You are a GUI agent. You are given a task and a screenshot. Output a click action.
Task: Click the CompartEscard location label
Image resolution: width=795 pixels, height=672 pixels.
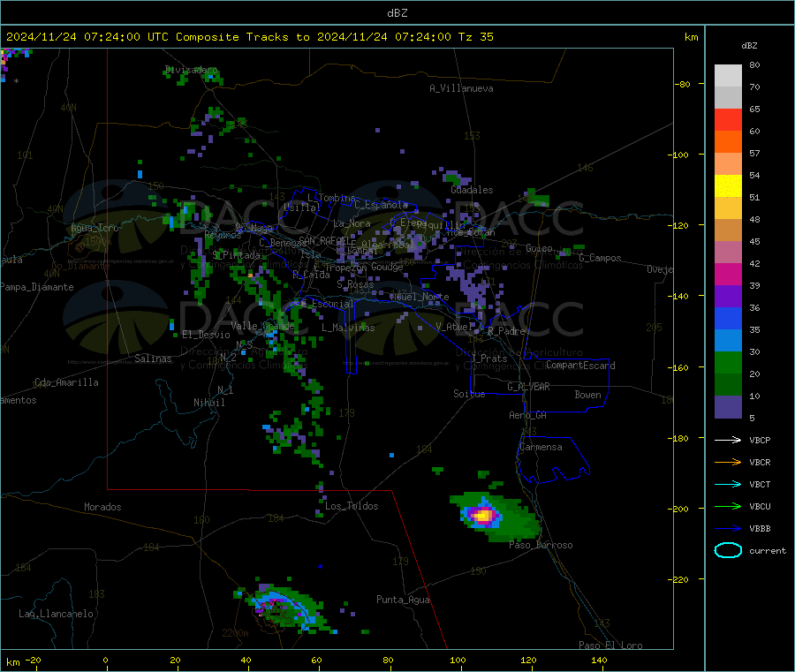point(580,365)
